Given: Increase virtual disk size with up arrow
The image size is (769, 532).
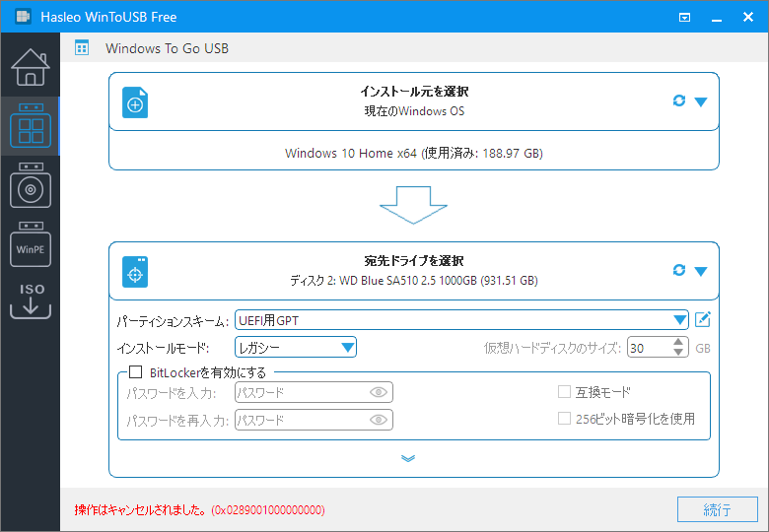Looking at the screenshot, I should tap(678, 342).
